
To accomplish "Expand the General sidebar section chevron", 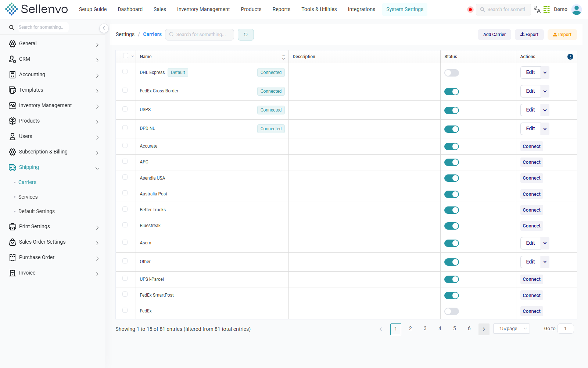I will 97,45.
